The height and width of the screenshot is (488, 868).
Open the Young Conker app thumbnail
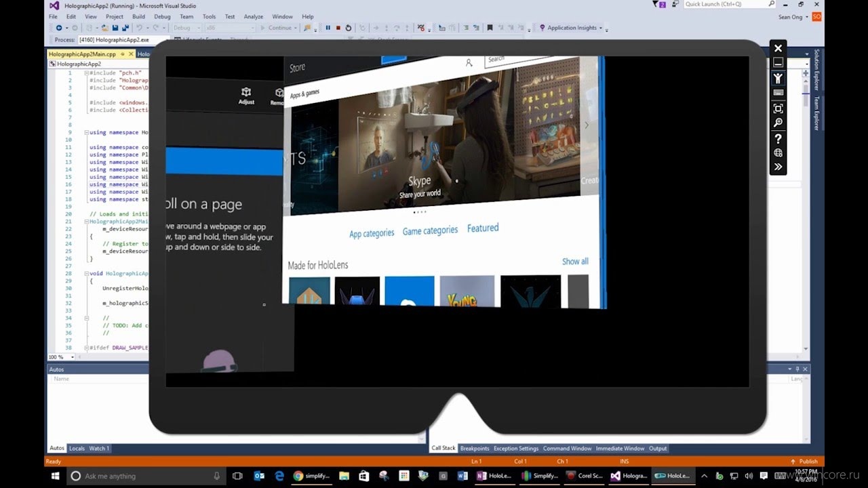(467, 291)
